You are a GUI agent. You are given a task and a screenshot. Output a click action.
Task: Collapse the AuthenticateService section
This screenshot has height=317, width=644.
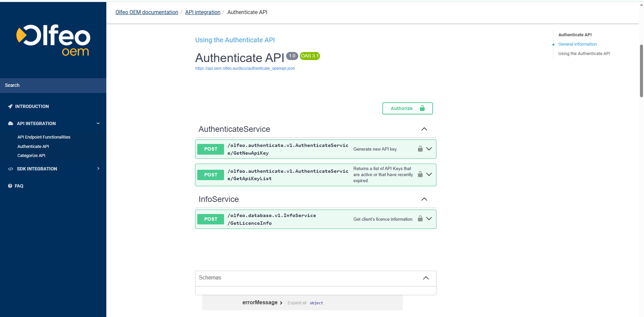point(424,129)
